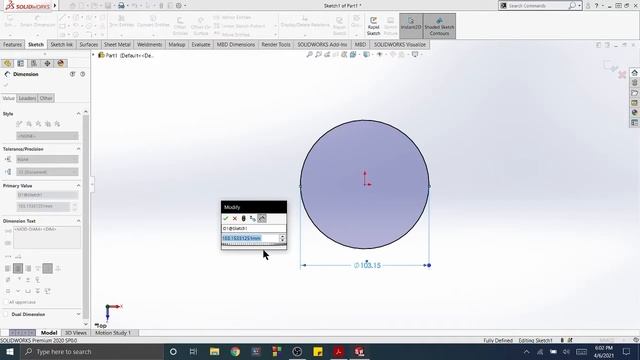Image resolution: width=640 pixels, height=360 pixels.
Task: Cancel sketch with the red X corner icon
Action: [x=622, y=75]
